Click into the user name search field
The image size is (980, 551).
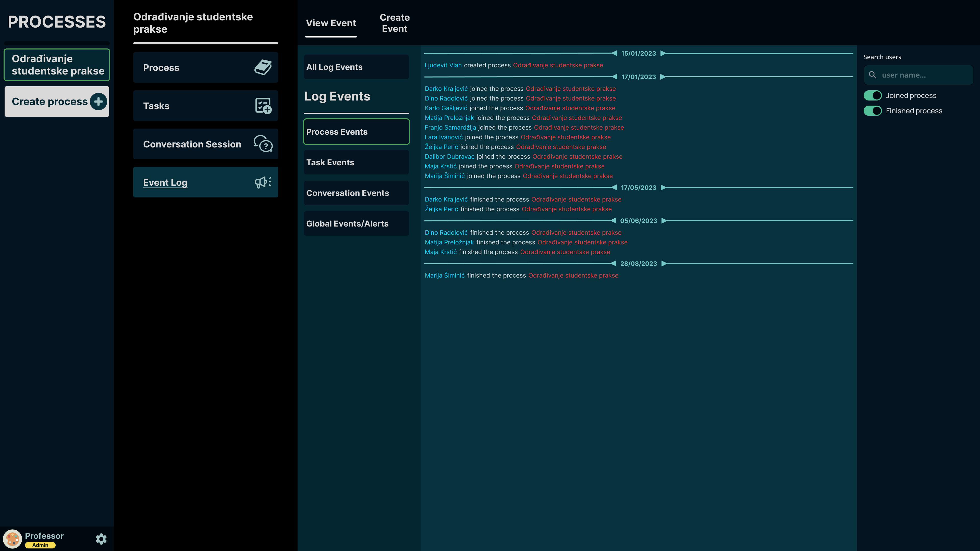click(924, 75)
